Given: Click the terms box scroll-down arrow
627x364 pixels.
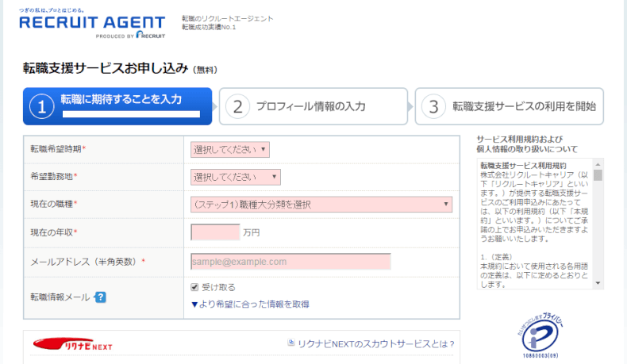Looking at the screenshot, I should coord(598,283).
